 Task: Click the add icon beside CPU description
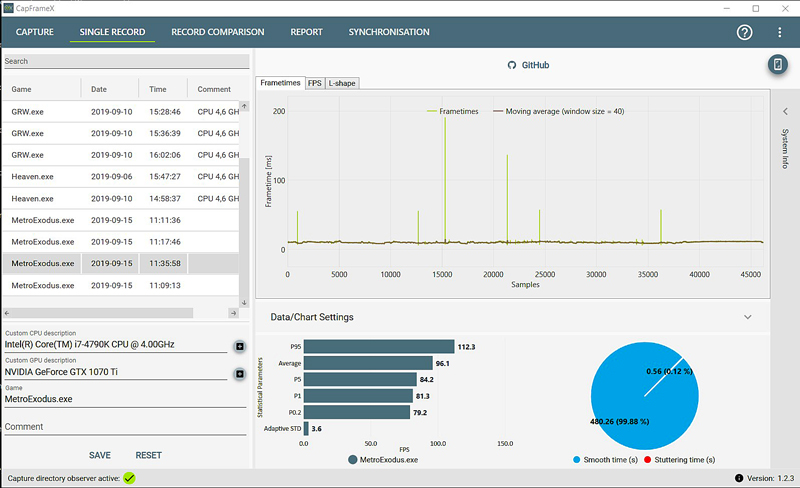239,347
